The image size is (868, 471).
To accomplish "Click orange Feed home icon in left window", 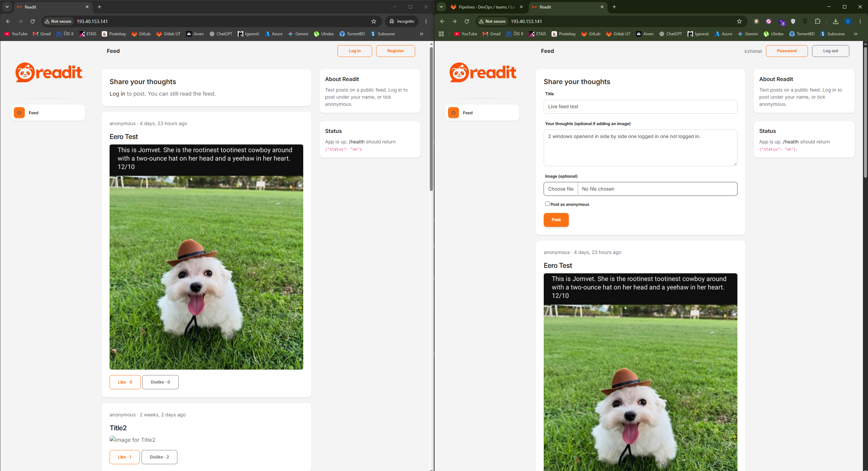I will pos(19,113).
